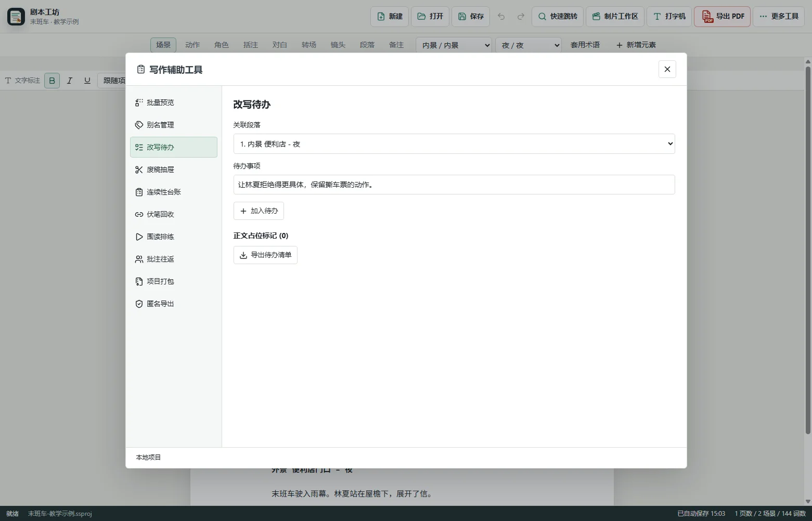Select the 场景 element tab

[163, 45]
